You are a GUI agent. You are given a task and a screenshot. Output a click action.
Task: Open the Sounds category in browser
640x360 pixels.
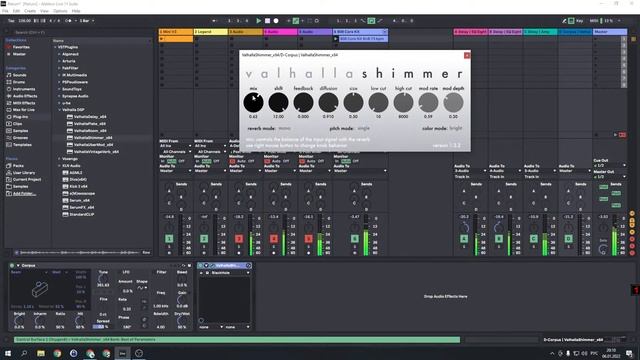(19, 75)
